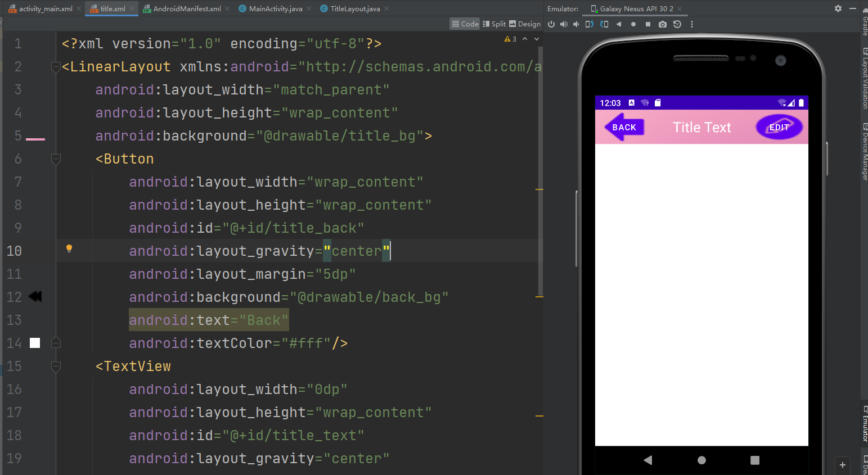Toggle the Emulator side panel button
This screenshot has width=868, height=475.
pos(865,423)
